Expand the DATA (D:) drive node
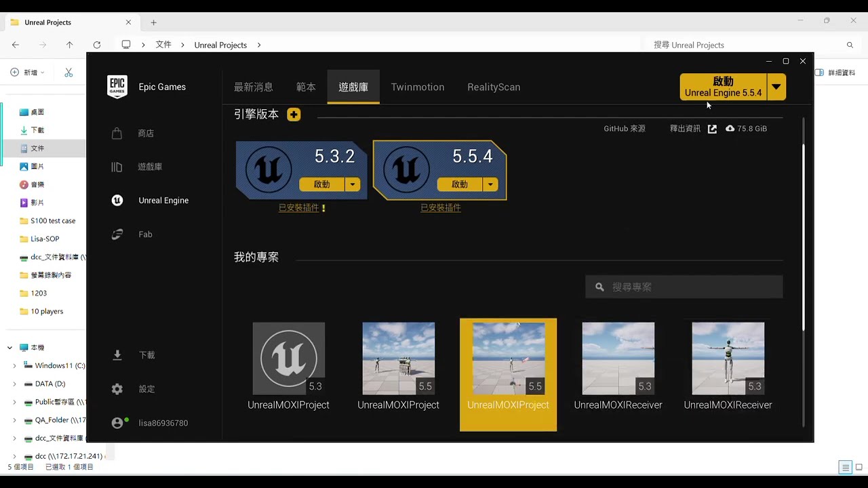 click(15, 384)
